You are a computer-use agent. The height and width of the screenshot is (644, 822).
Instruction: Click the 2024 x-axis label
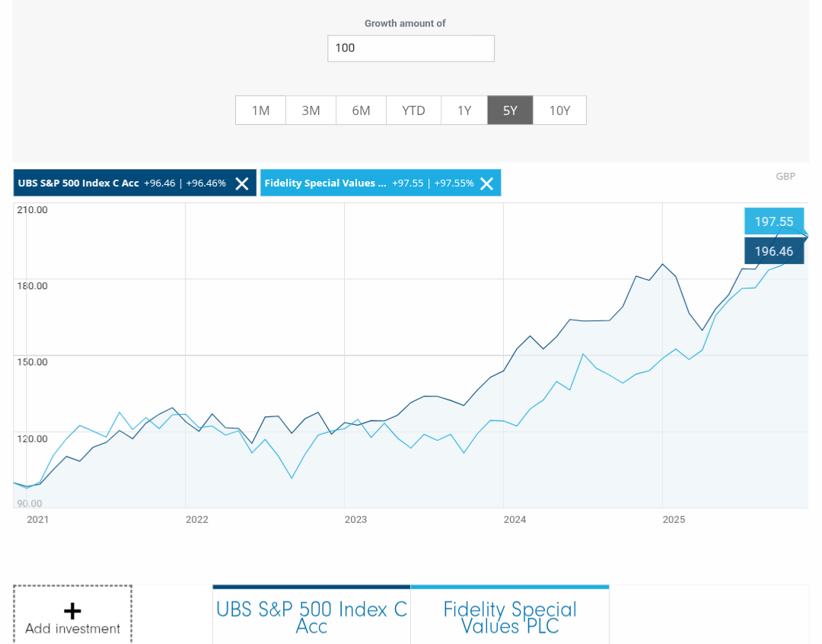[x=515, y=520]
